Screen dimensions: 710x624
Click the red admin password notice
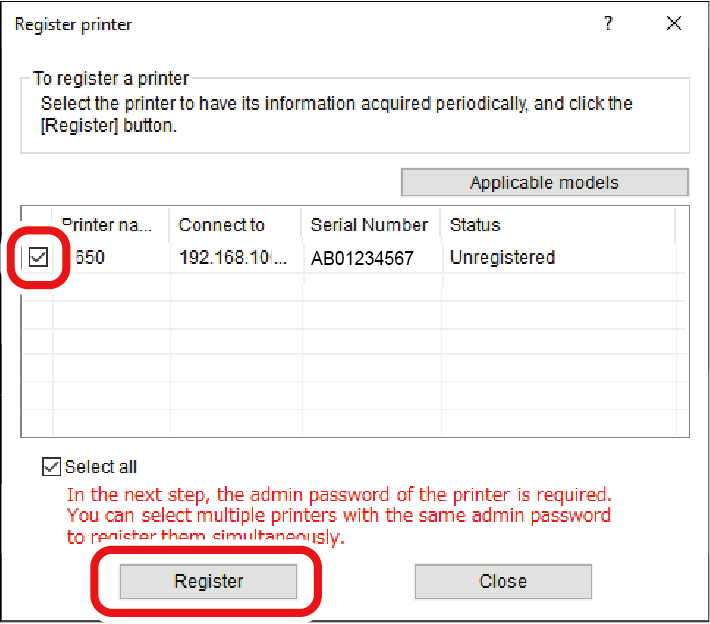click(x=338, y=516)
